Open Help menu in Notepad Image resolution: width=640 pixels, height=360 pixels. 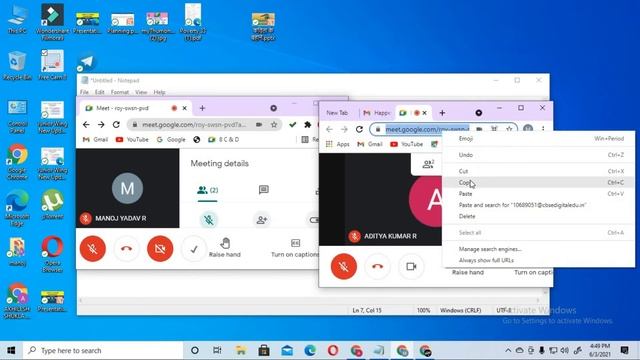(159, 92)
